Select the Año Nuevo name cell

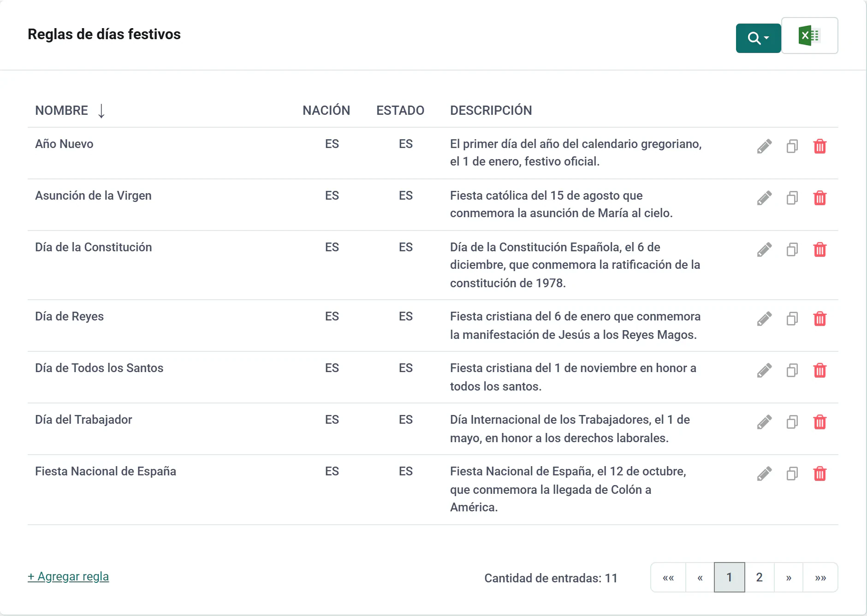coord(64,144)
